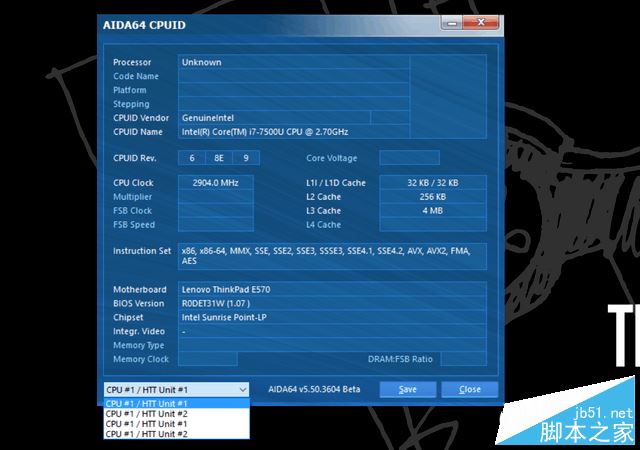Click the L2 Cache value '256 KB'

(x=433, y=197)
